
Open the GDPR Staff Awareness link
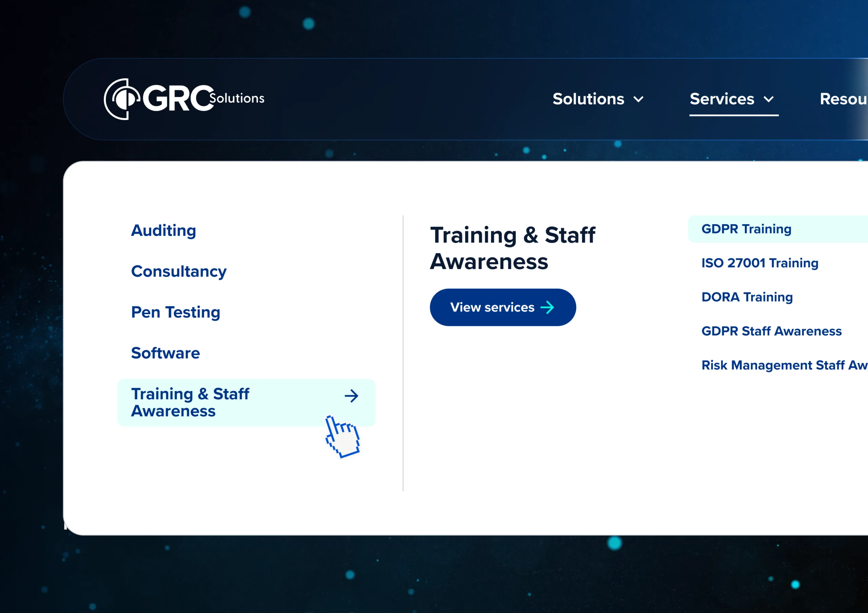(x=772, y=331)
